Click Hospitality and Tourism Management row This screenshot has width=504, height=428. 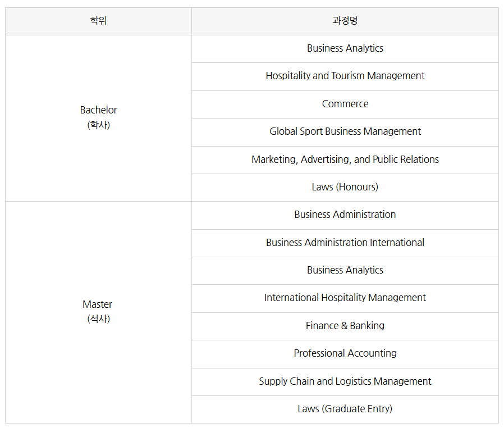point(345,76)
